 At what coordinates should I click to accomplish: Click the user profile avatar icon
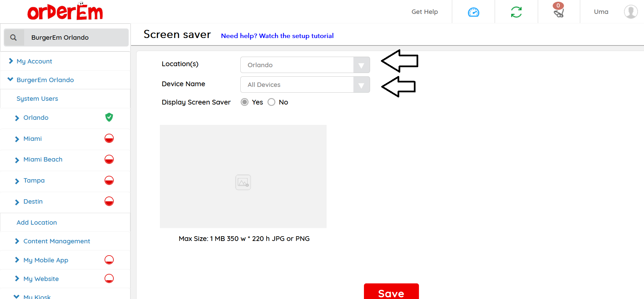(630, 12)
